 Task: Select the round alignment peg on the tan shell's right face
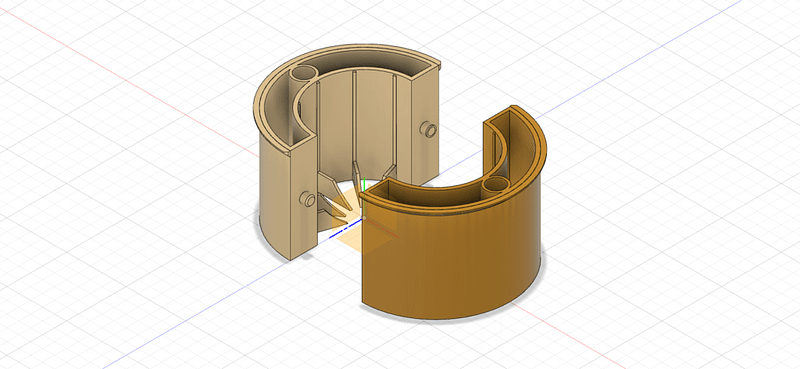pos(428,130)
